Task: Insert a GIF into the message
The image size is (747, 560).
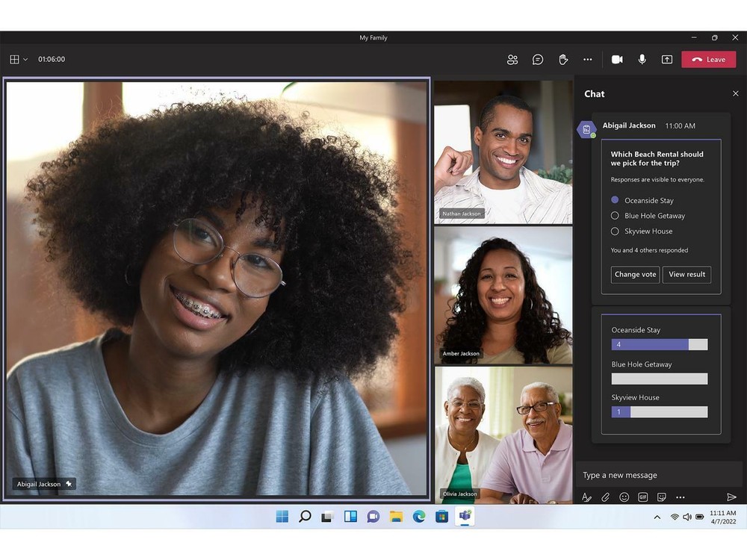Action: click(x=643, y=497)
